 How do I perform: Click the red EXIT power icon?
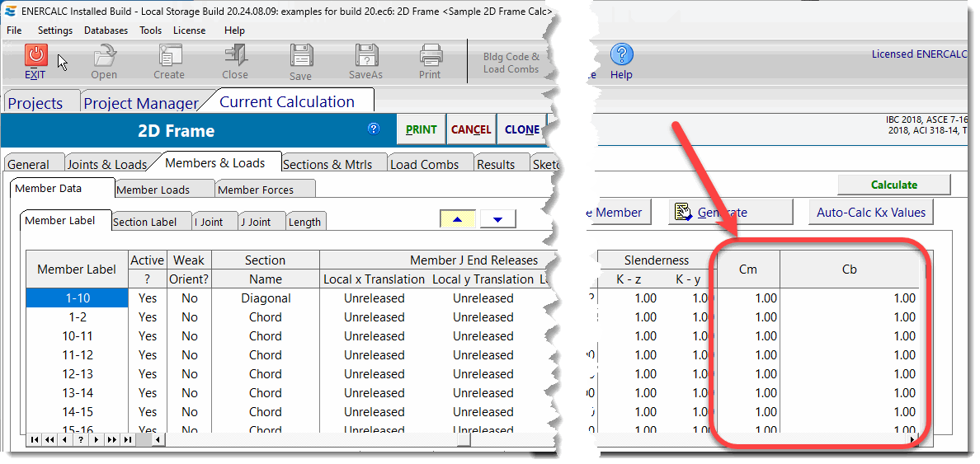35,55
